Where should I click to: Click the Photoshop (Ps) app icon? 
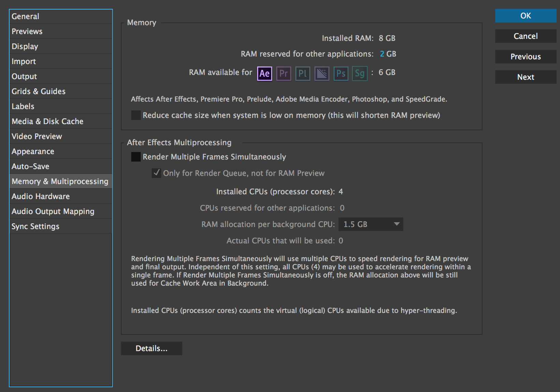tap(341, 73)
